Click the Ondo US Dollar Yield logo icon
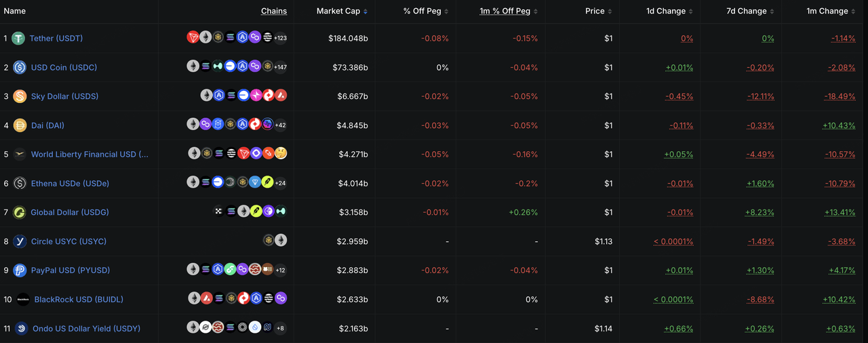 tap(21, 329)
